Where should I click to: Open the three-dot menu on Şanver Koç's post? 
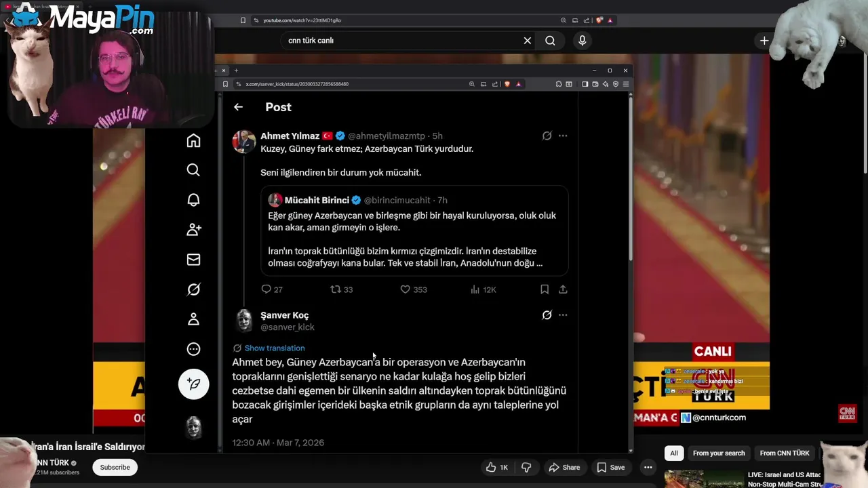click(x=563, y=315)
